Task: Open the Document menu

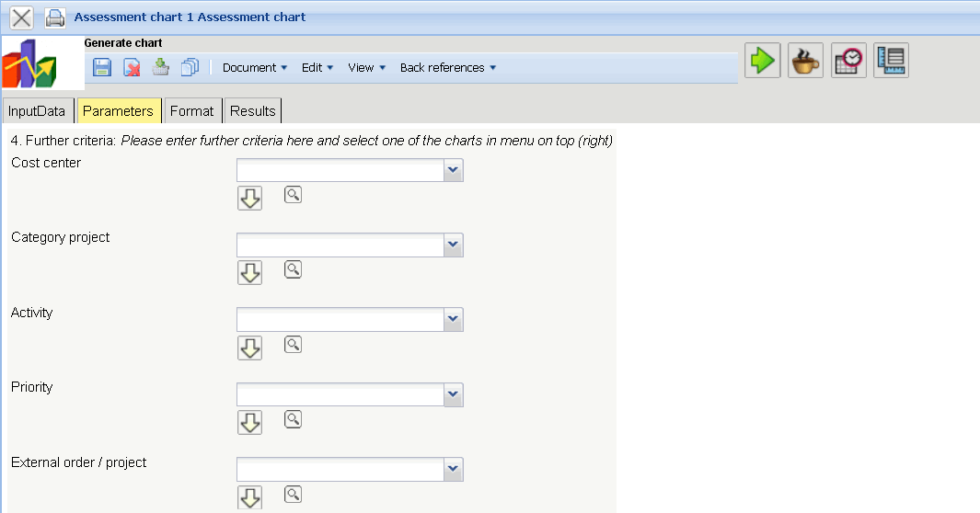Action: pos(255,68)
